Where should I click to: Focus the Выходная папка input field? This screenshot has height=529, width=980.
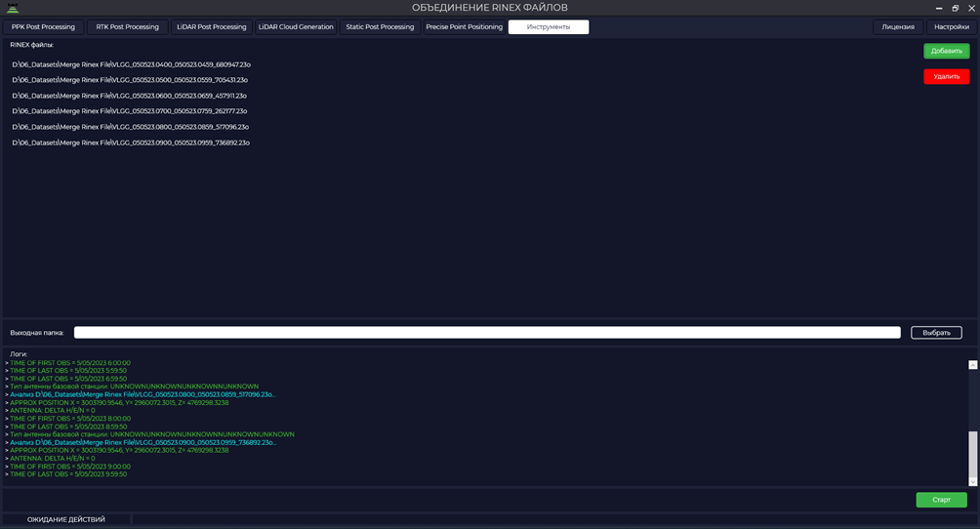(x=487, y=333)
